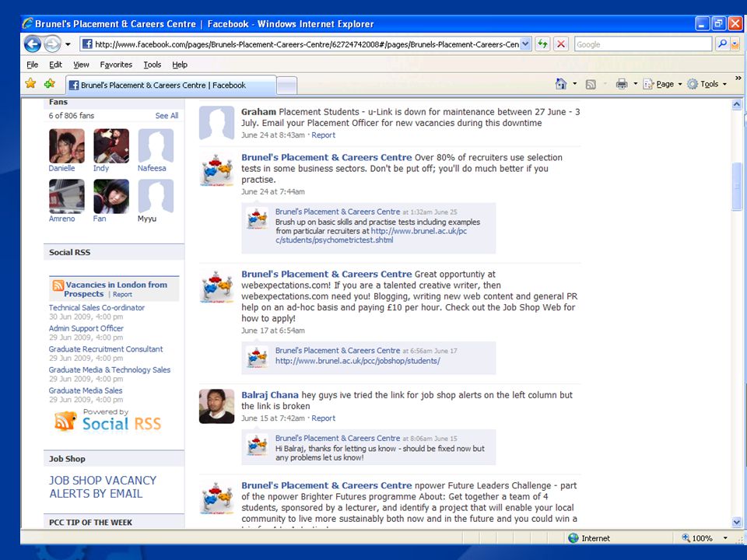Click the Powered by Social RSS logo
747x560 pixels.
click(x=108, y=420)
